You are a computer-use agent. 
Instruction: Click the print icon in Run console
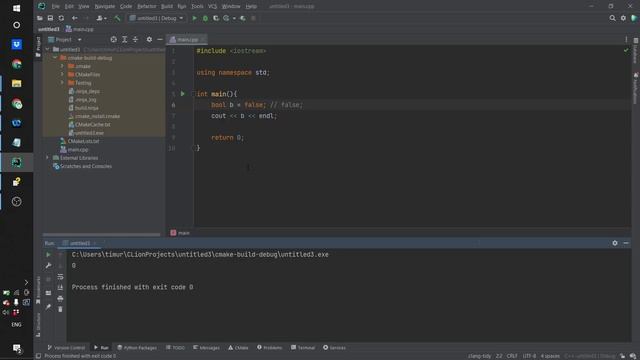pyautogui.click(x=60, y=298)
